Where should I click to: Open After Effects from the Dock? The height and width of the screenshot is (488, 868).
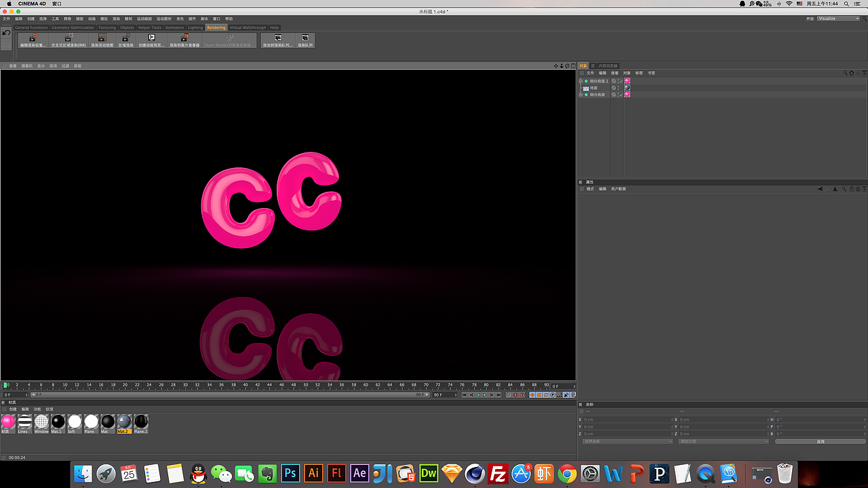click(x=359, y=473)
